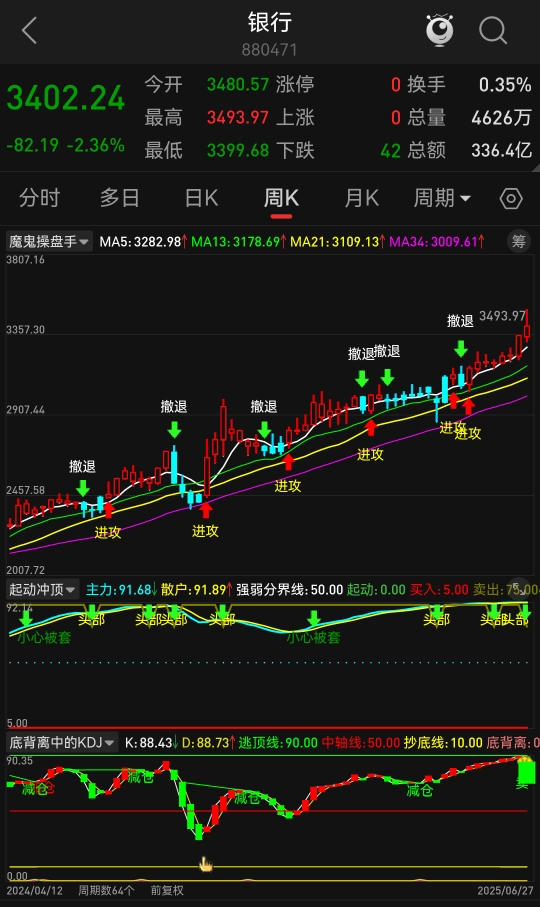Viewport: 540px width, 907px height.
Task: Open the robot assistant icon
Action: (x=439, y=30)
